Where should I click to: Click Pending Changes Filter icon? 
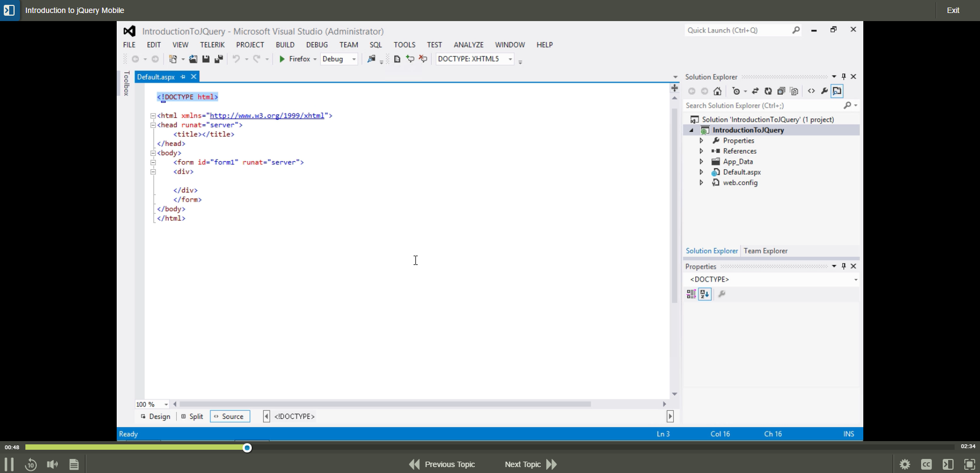point(736,91)
